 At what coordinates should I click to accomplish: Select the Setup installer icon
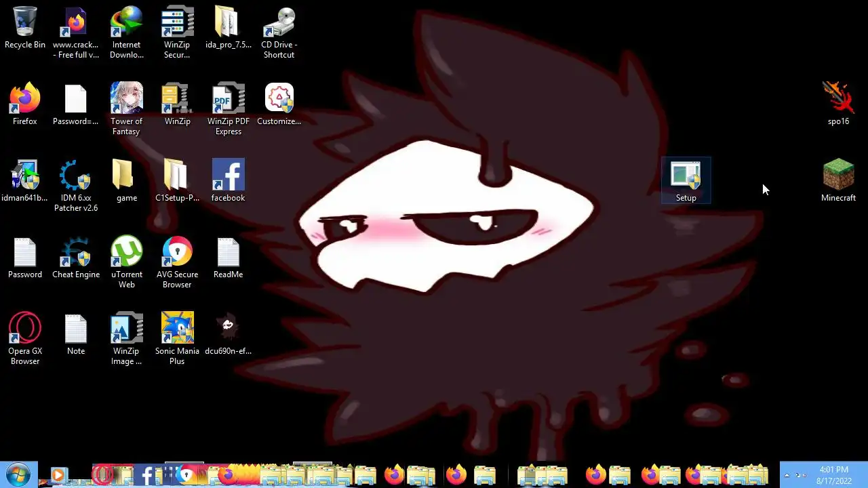(686, 181)
